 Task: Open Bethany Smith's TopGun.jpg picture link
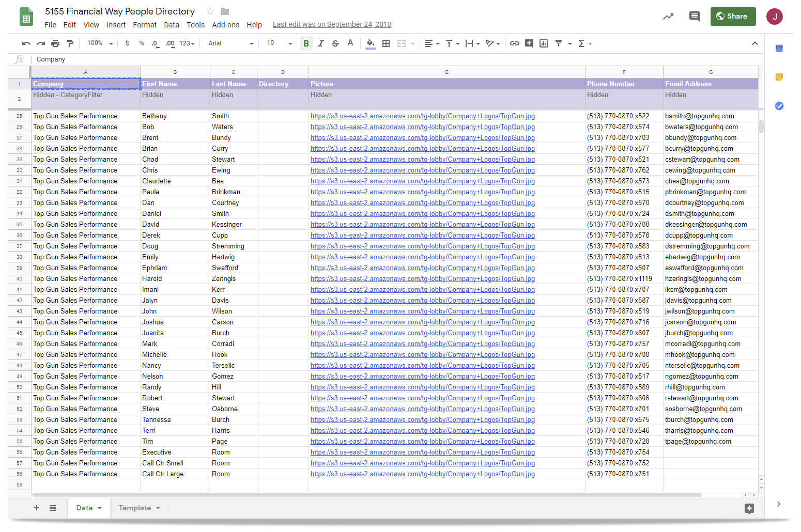[x=423, y=116]
